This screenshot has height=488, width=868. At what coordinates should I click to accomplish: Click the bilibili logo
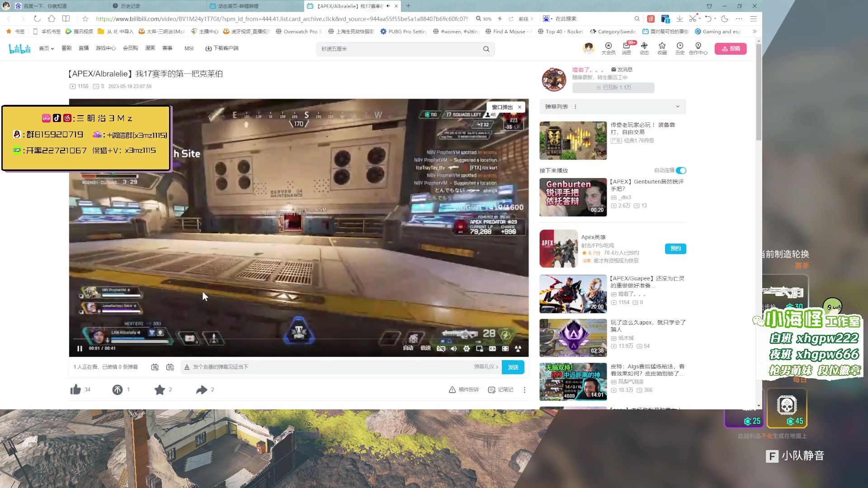tap(20, 48)
